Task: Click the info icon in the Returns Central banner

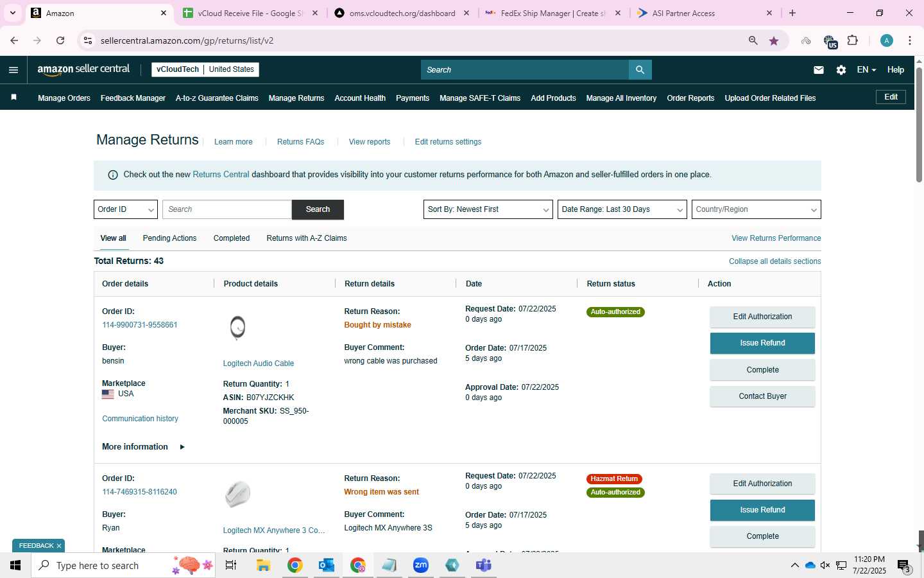Action: [x=113, y=175]
